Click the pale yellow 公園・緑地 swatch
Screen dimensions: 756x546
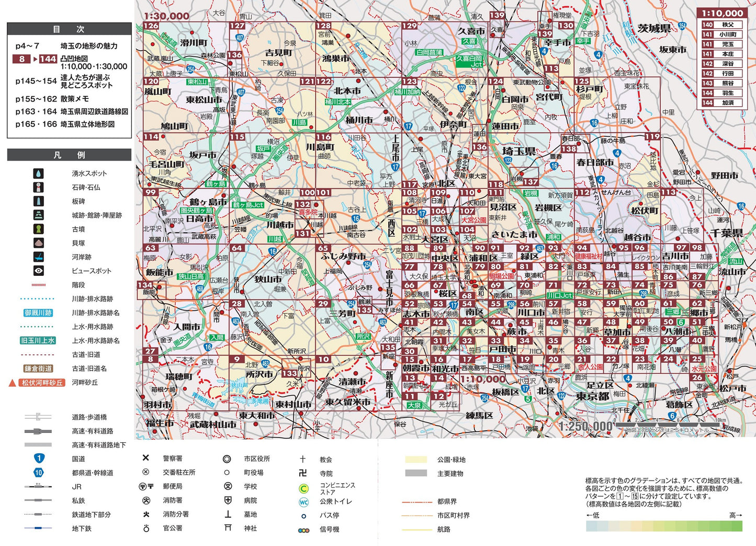tap(415, 459)
